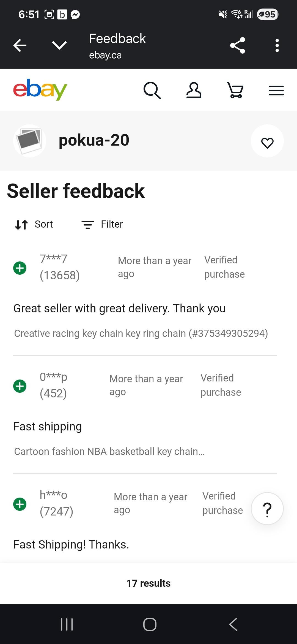Save seller pokua-20 with heart button
This screenshot has height=644, width=297.
click(x=267, y=142)
